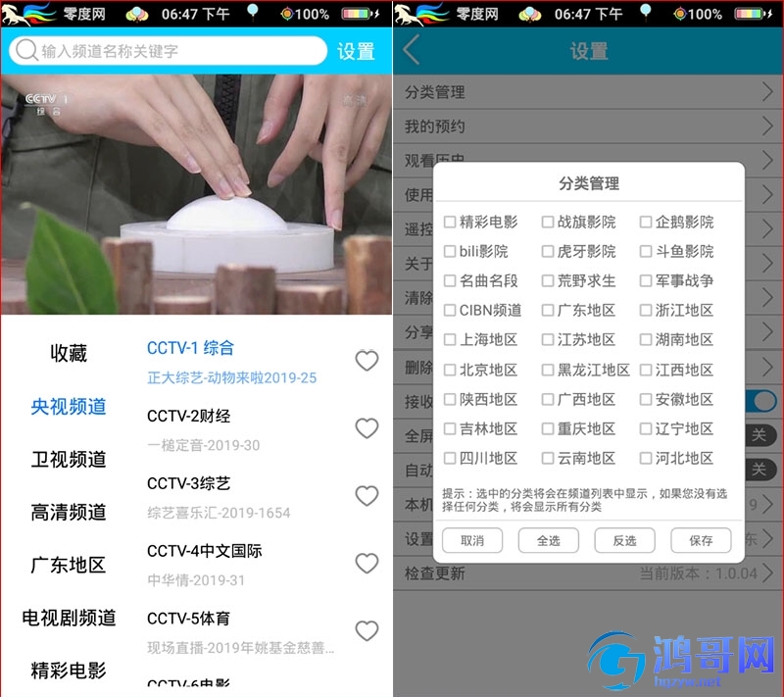
Task: Toggle the 关 switch in the 自动 row
Action: 760,470
